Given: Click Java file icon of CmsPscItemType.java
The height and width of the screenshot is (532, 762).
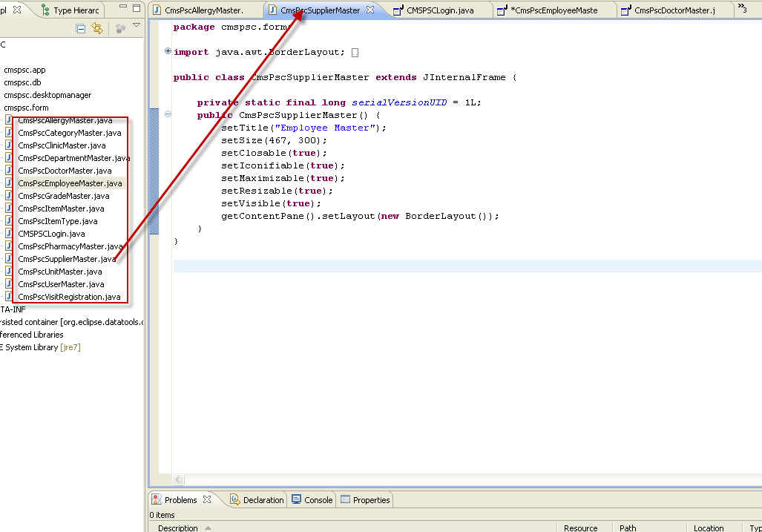Looking at the screenshot, I should click(9, 221).
